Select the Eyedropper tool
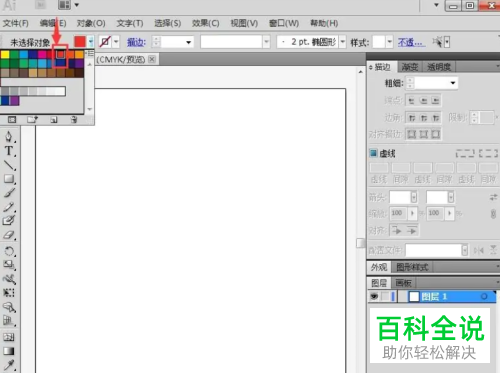 click(x=9, y=365)
